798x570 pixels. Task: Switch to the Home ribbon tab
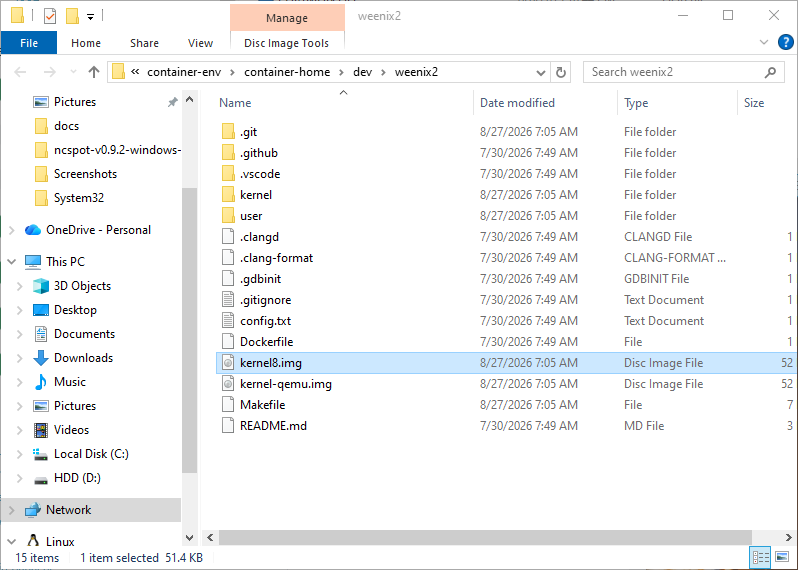click(x=86, y=43)
